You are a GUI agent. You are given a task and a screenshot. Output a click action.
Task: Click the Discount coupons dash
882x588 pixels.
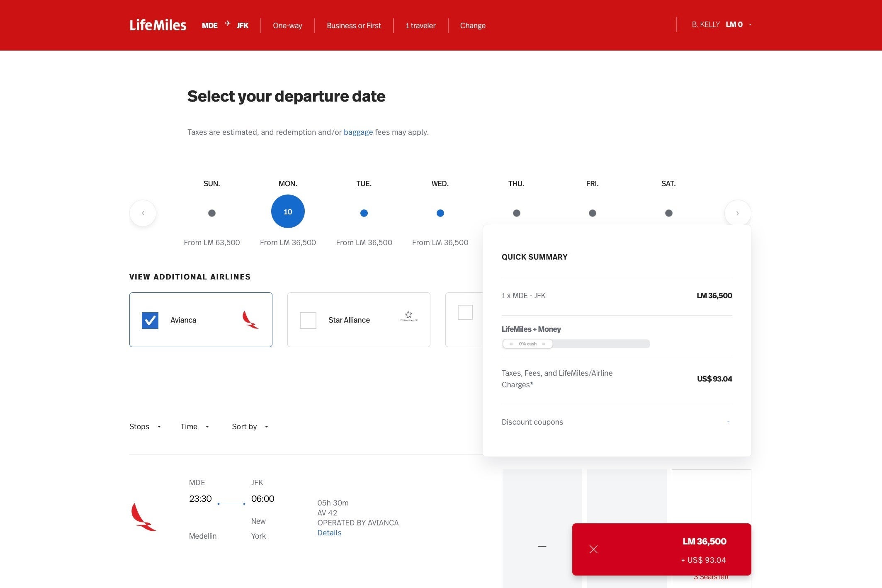pos(728,422)
